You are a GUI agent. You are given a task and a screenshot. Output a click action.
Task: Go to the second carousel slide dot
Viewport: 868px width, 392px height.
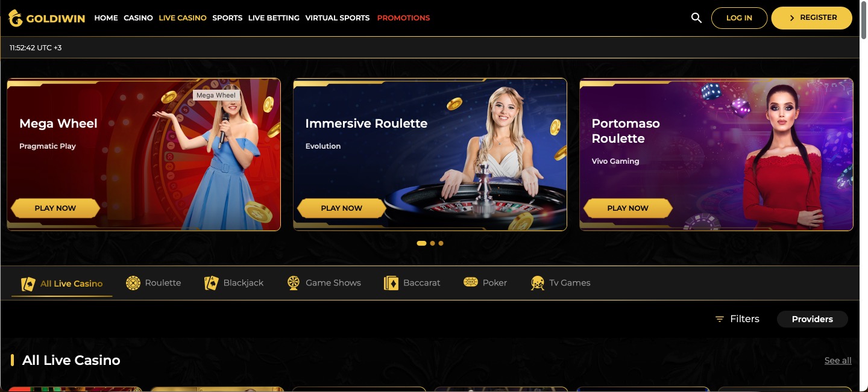point(433,243)
